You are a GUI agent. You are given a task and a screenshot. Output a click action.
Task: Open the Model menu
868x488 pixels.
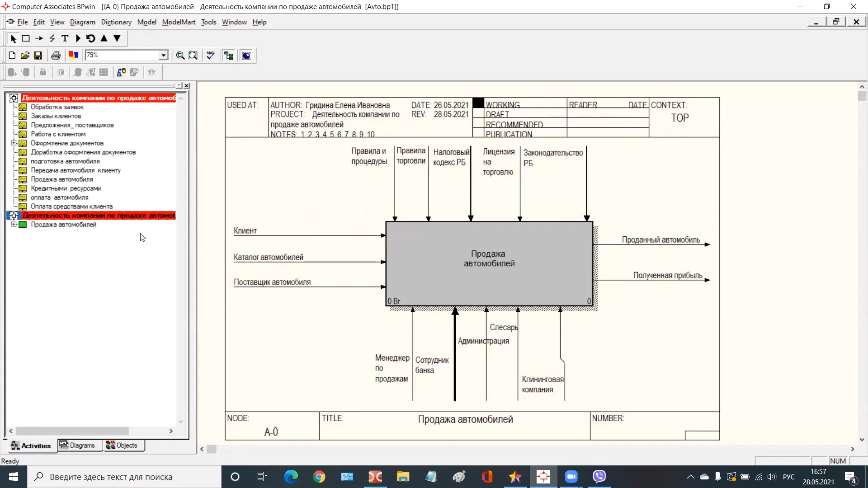point(146,22)
